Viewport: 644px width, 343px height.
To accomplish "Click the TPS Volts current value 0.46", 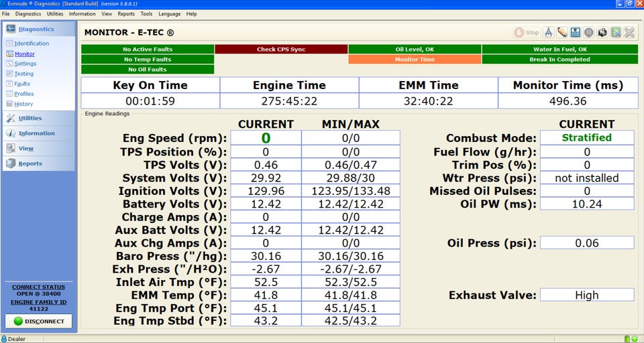I will [x=266, y=165].
